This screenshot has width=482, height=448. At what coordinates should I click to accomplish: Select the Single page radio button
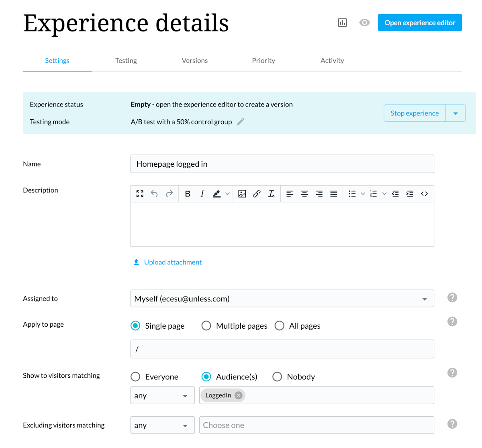coord(135,326)
